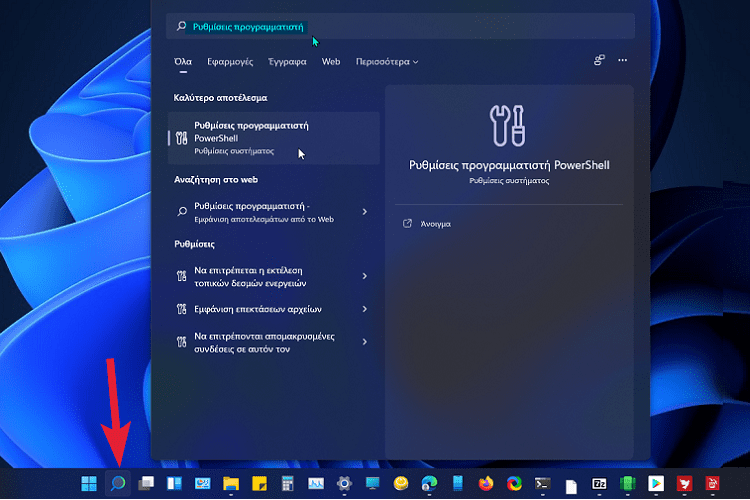The image size is (750, 500).
Task: Open the performance monitor graph icon
Action: click(x=316, y=484)
